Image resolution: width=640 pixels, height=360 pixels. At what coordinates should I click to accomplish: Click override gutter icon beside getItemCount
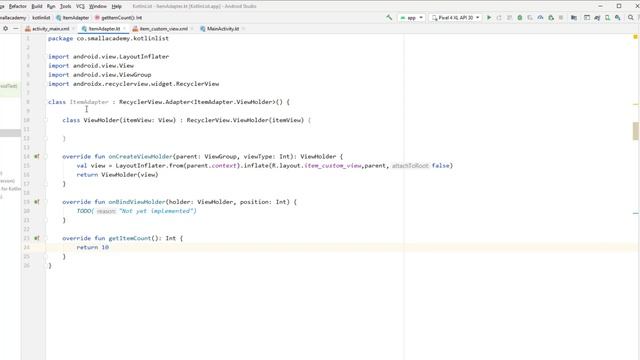tap(37, 238)
